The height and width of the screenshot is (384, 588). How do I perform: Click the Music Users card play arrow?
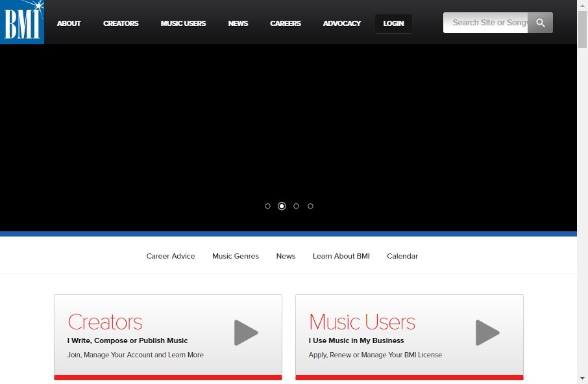click(487, 333)
